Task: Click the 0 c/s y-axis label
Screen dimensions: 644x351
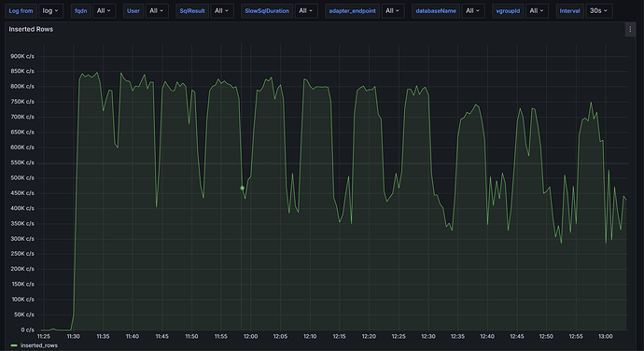Action: [27, 330]
